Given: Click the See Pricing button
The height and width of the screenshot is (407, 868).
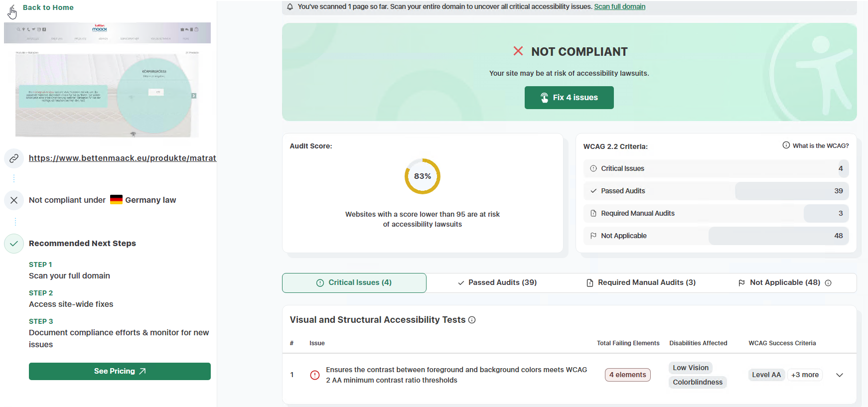Looking at the screenshot, I should (120, 371).
